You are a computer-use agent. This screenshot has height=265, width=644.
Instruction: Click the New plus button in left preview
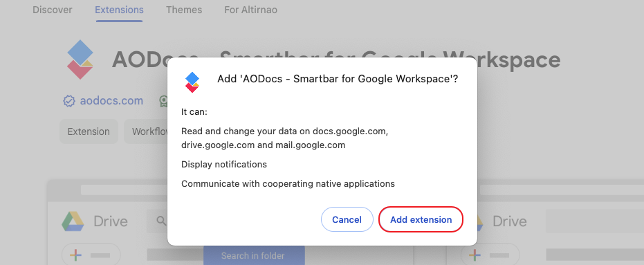click(x=91, y=255)
